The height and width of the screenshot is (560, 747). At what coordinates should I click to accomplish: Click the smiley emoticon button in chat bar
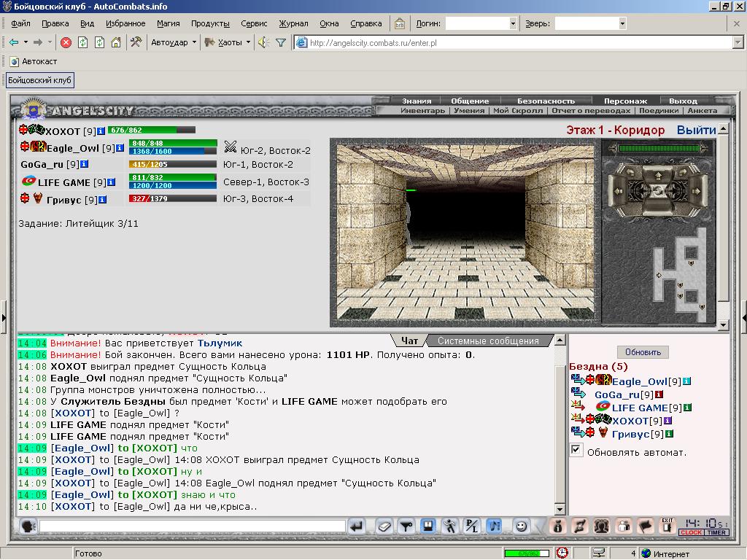coord(521,526)
